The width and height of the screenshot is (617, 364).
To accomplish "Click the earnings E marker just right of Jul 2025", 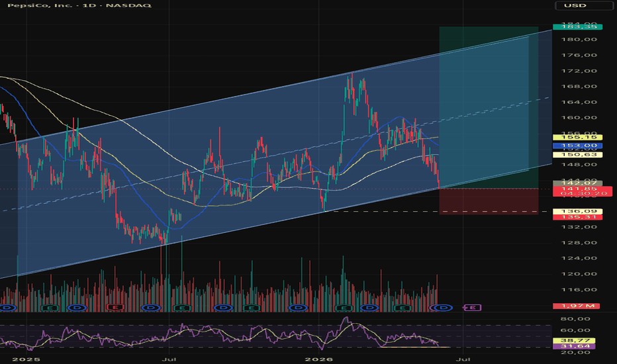I will coord(181,307).
